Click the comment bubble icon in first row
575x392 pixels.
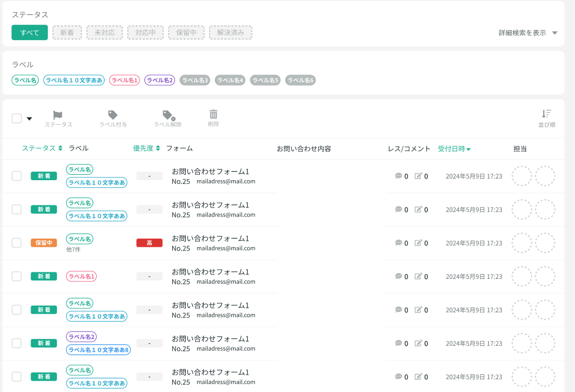coord(398,176)
